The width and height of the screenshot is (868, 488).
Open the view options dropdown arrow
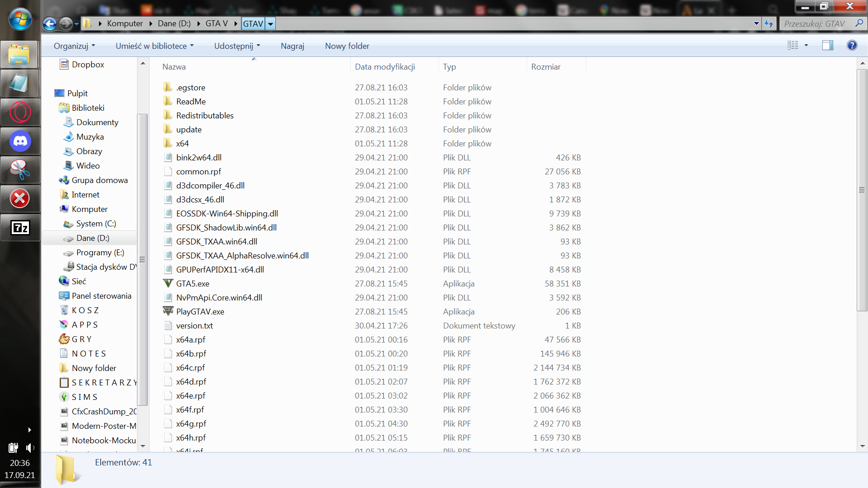(806, 45)
